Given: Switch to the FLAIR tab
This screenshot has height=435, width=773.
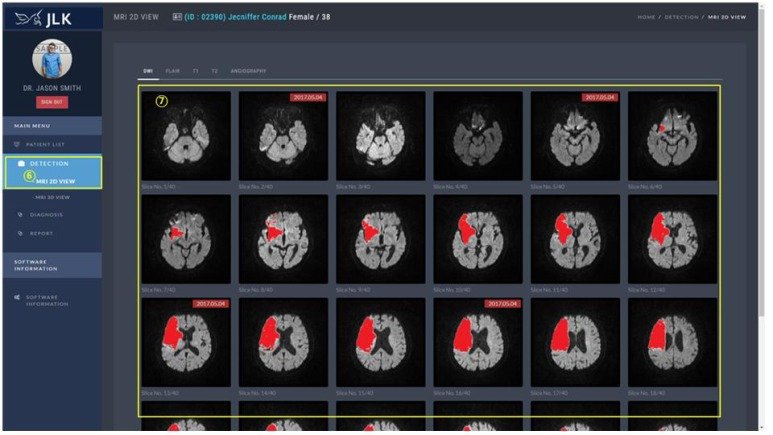Looking at the screenshot, I should [x=172, y=71].
